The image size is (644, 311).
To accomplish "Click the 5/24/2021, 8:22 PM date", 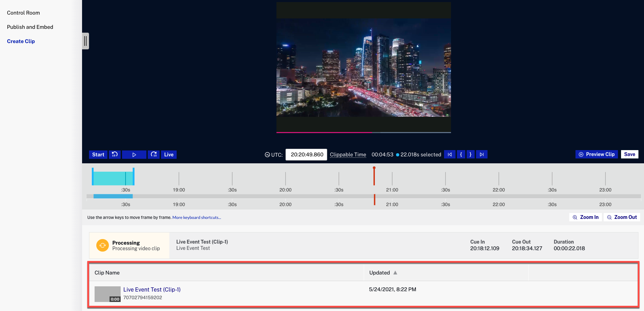I will [x=393, y=289].
